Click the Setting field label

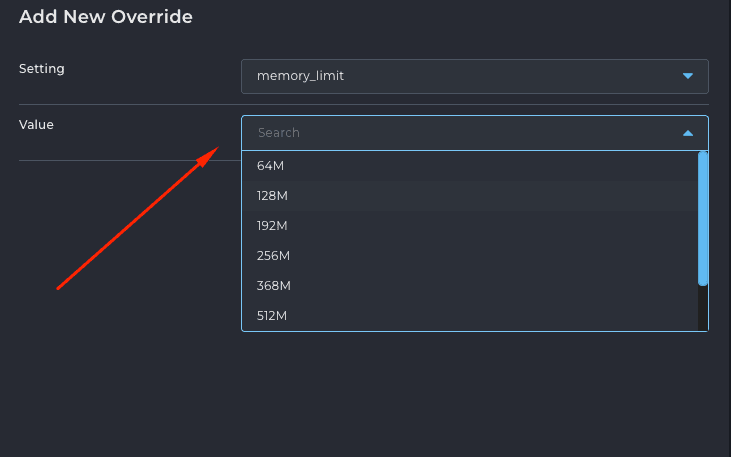click(x=41, y=69)
